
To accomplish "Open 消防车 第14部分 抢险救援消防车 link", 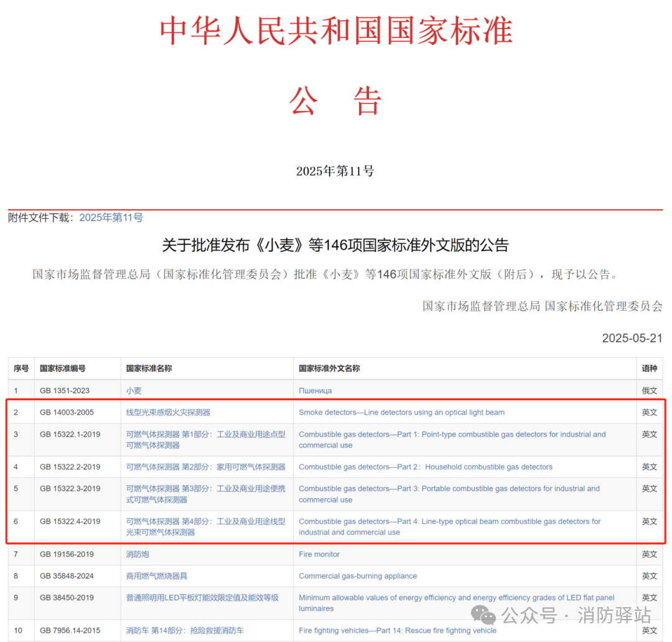I will click(x=185, y=630).
